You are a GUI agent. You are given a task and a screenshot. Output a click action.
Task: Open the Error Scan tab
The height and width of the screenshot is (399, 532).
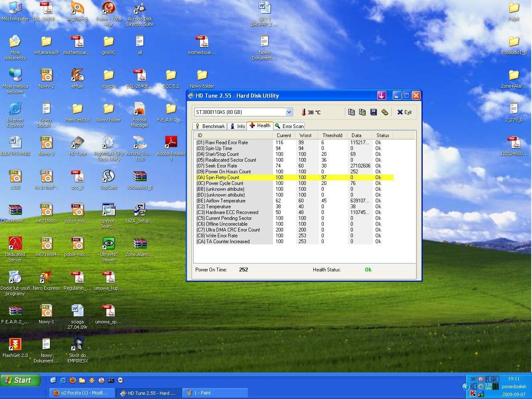[289, 126]
